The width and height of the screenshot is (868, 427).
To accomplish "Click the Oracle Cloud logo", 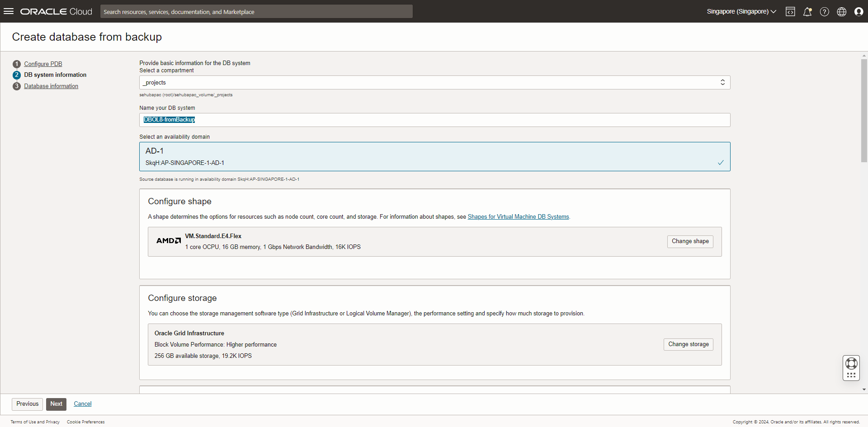I will [56, 12].
